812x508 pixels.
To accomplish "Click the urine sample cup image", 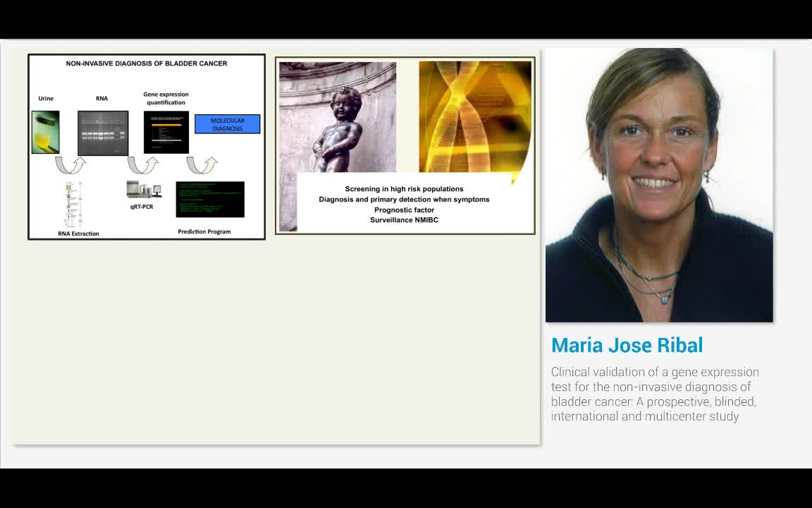I will tap(45, 132).
